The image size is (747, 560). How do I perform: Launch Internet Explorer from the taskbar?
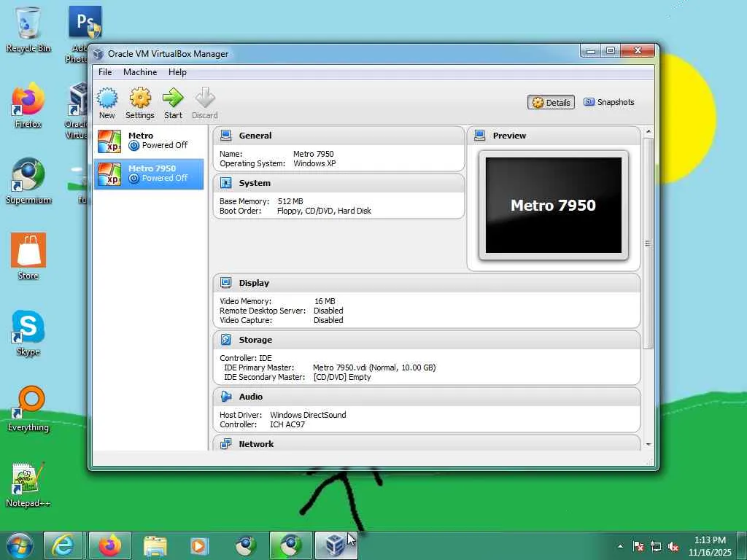click(63, 545)
